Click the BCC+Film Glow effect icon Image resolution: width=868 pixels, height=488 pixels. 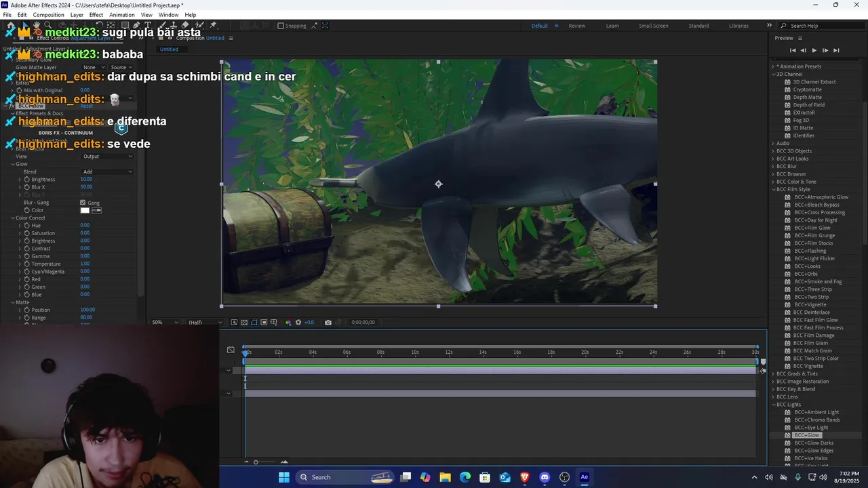click(x=788, y=228)
